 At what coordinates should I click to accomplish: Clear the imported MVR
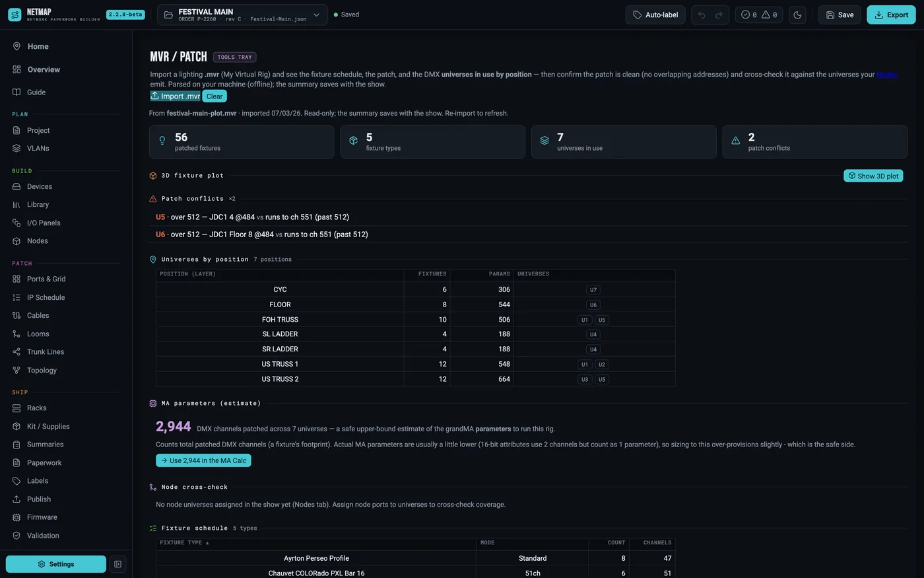tap(214, 96)
